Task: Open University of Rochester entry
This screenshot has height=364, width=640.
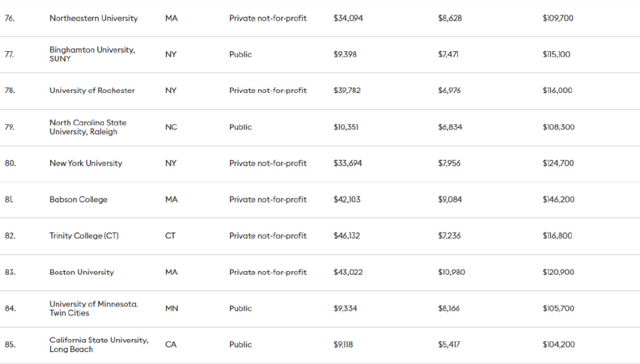Action: 92,91
